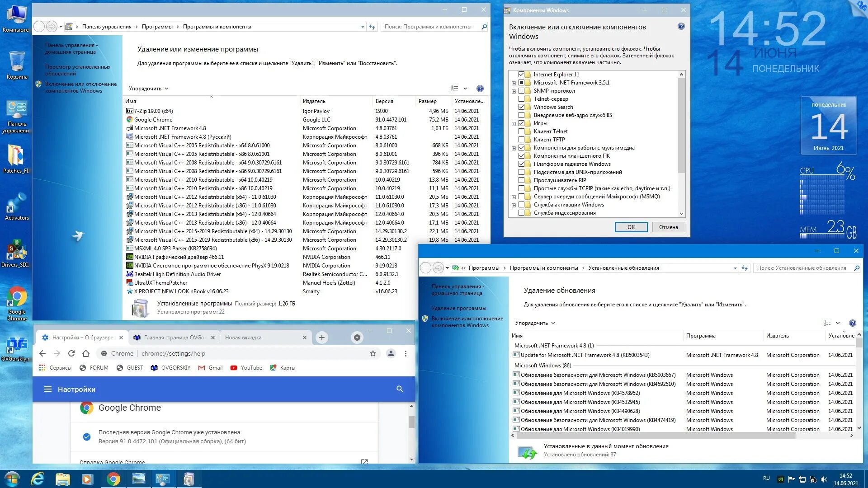Toggle the Windows Search component checkbox

[x=522, y=107]
